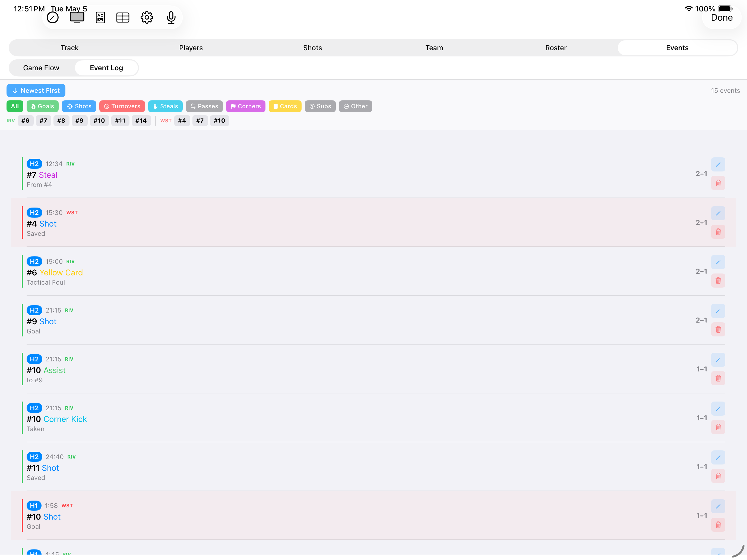Edit the #6 Yellow Card event
Viewport: 747px width, 560px height.
pyautogui.click(x=718, y=262)
